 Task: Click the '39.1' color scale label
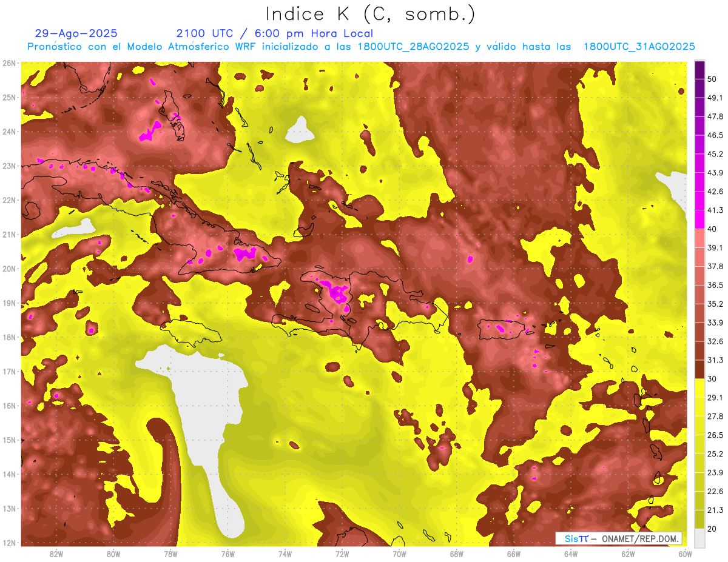coord(715,247)
